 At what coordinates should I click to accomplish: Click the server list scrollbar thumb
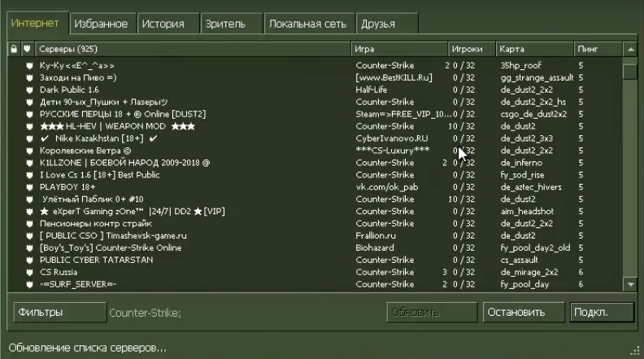pyautogui.click(x=630, y=72)
